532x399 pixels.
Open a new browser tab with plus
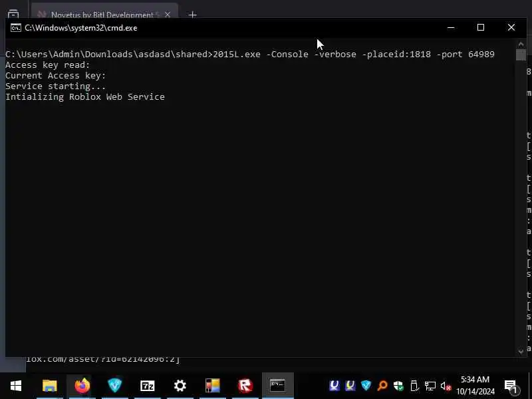point(192,15)
